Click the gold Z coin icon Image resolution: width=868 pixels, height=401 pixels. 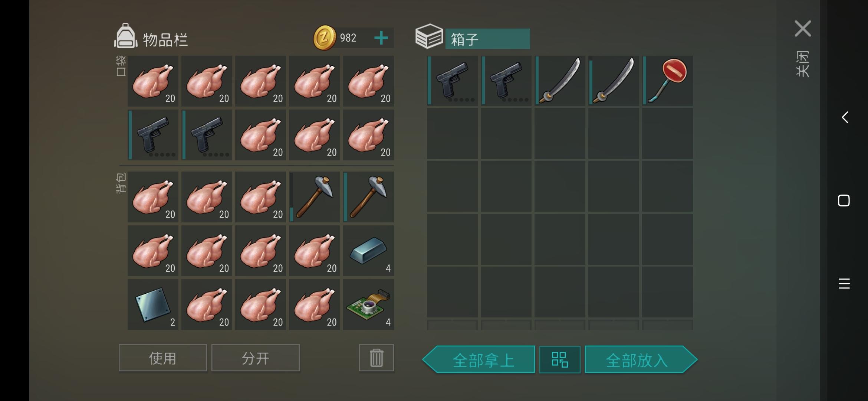(x=324, y=38)
